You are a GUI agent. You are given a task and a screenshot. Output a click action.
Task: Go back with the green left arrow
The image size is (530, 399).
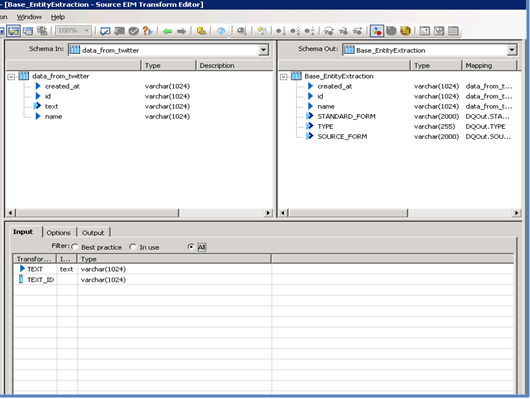point(167,31)
